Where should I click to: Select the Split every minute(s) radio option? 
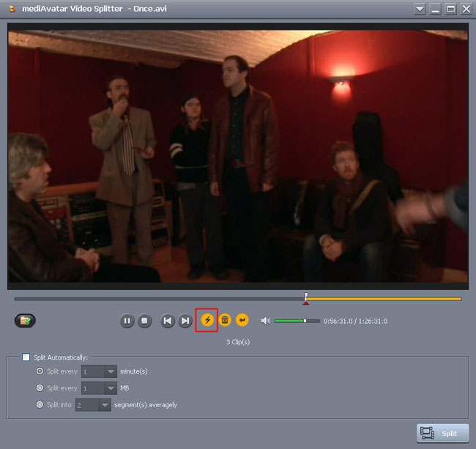[40, 371]
